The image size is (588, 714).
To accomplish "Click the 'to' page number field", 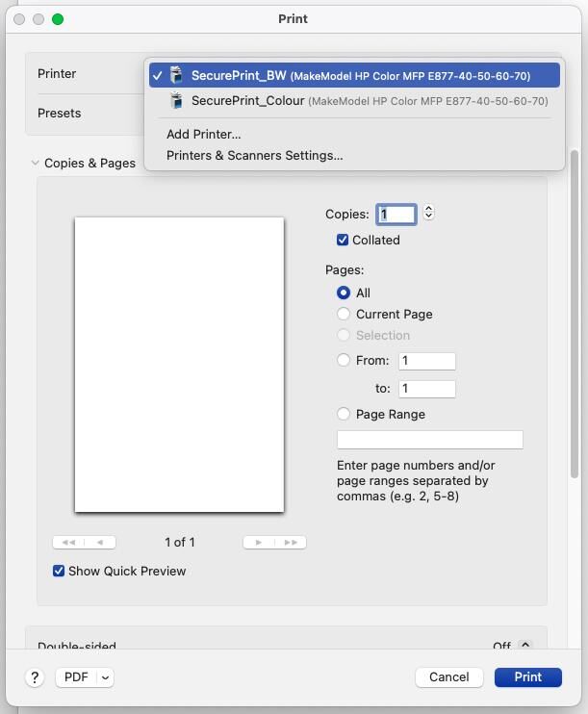I will click(426, 389).
